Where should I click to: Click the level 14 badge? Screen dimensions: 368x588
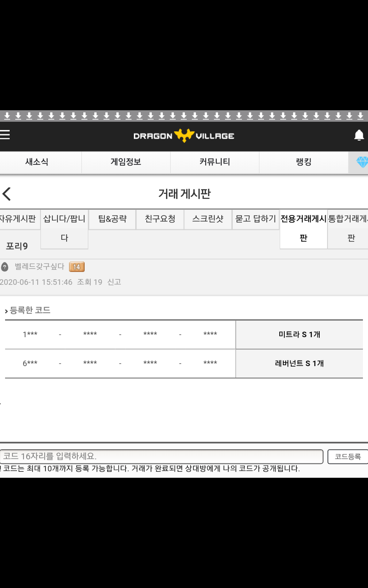76,267
